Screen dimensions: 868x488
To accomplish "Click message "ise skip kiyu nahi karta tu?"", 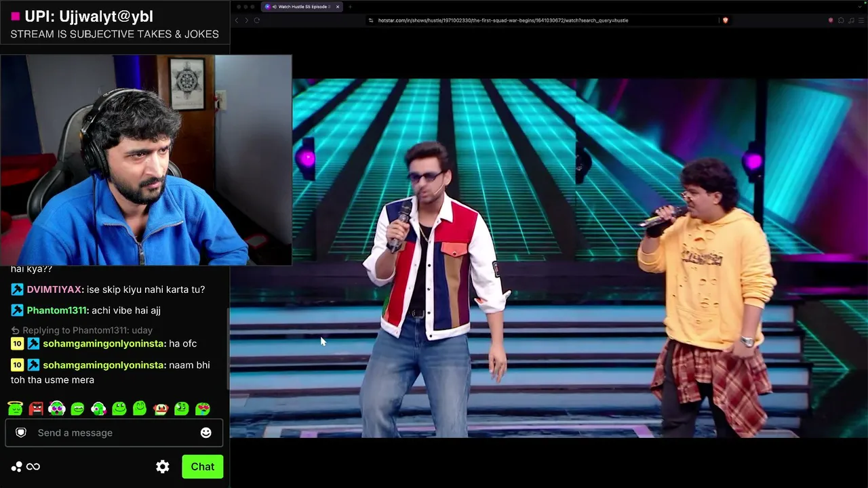I will 146,289.
